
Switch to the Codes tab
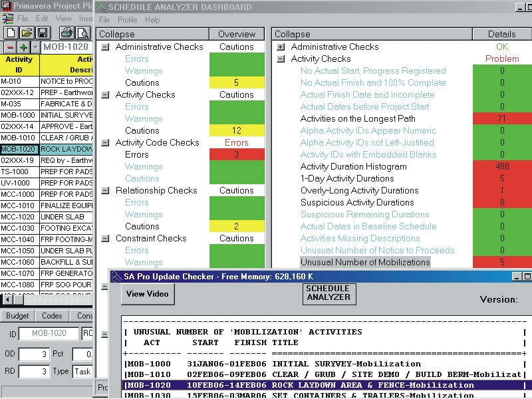click(52, 316)
